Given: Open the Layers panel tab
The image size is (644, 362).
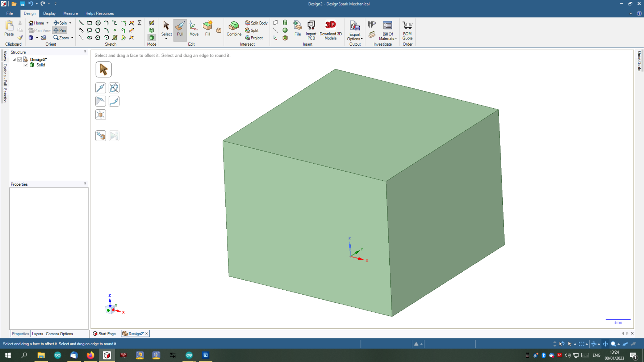Looking at the screenshot, I should [37, 334].
